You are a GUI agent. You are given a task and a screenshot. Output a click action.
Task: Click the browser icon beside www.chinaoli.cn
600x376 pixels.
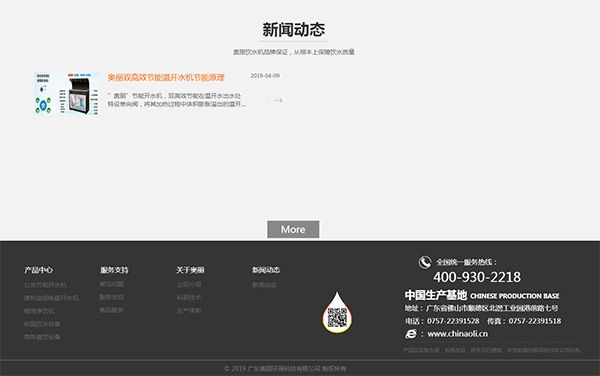[411, 334]
